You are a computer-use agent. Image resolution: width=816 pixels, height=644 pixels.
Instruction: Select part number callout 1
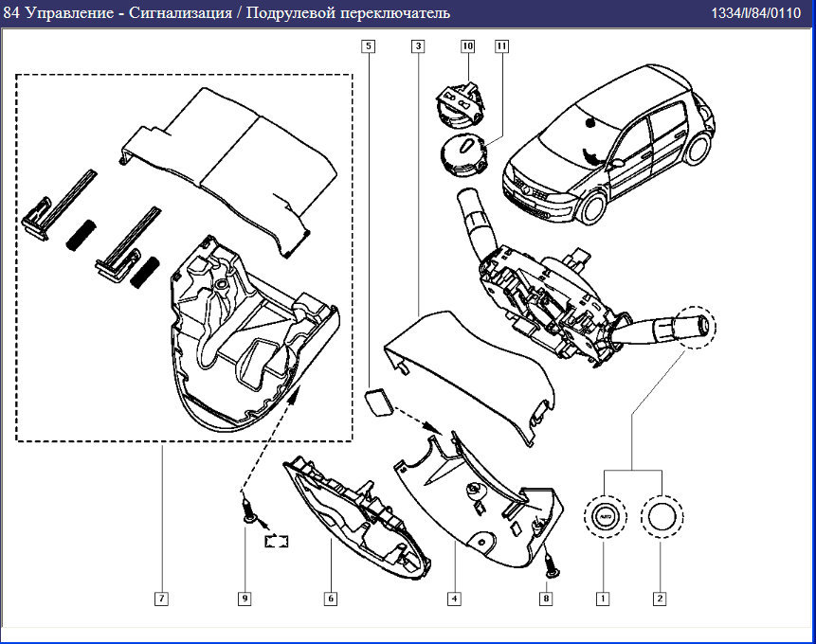coord(603,599)
